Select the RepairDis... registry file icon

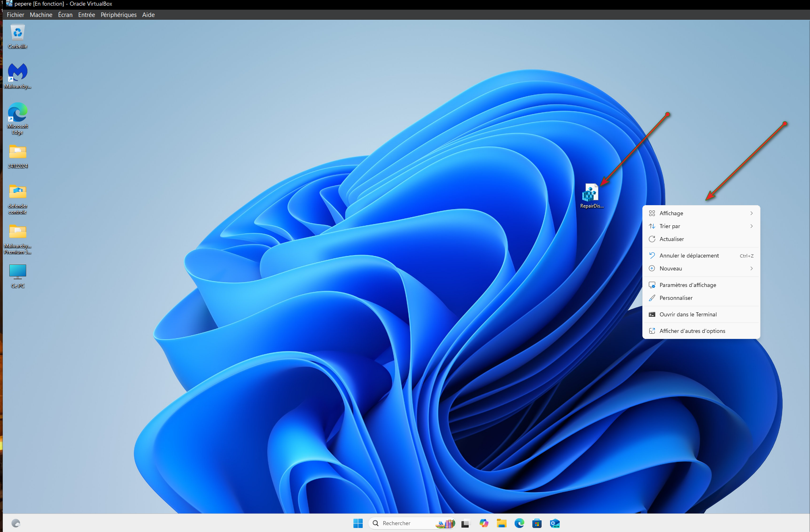coord(592,196)
